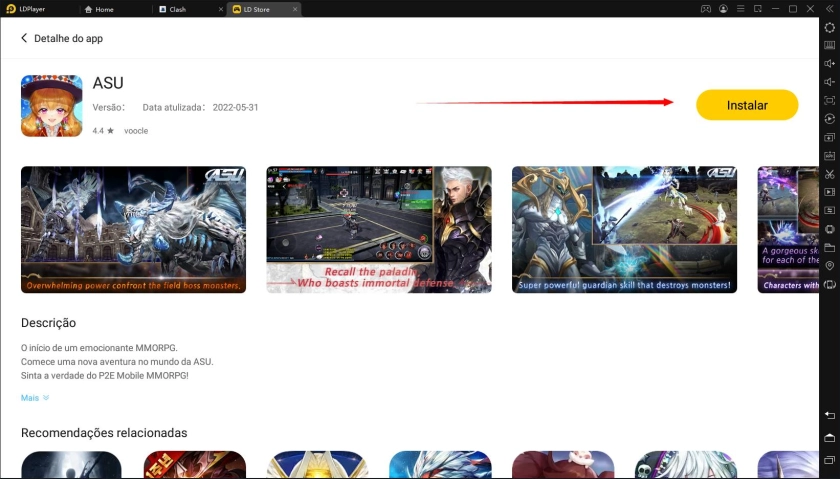Image resolution: width=840 pixels, height=479 pixels.
Task: Toggle fullscreen mode from sidebar
Action: [829, 100]
